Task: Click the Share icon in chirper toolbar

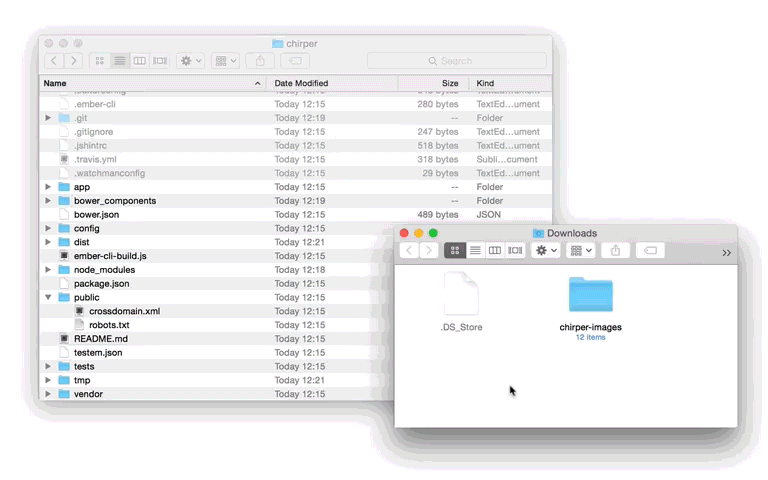Action: [260, 61]
